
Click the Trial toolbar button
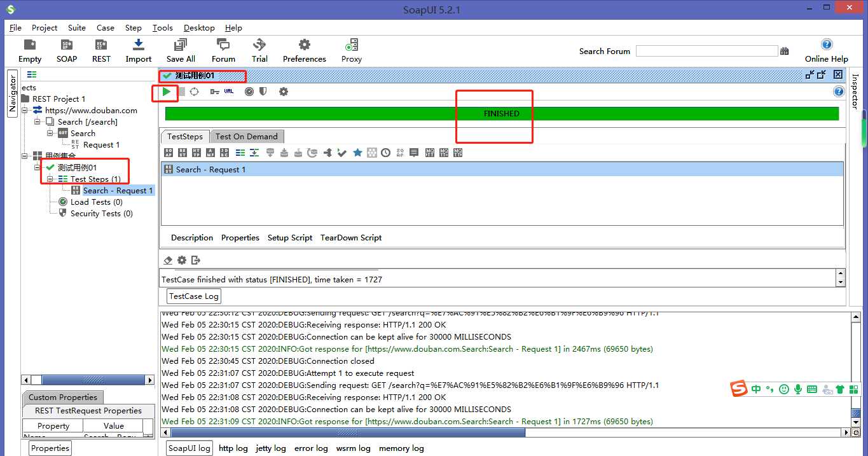tap(259, 51)
